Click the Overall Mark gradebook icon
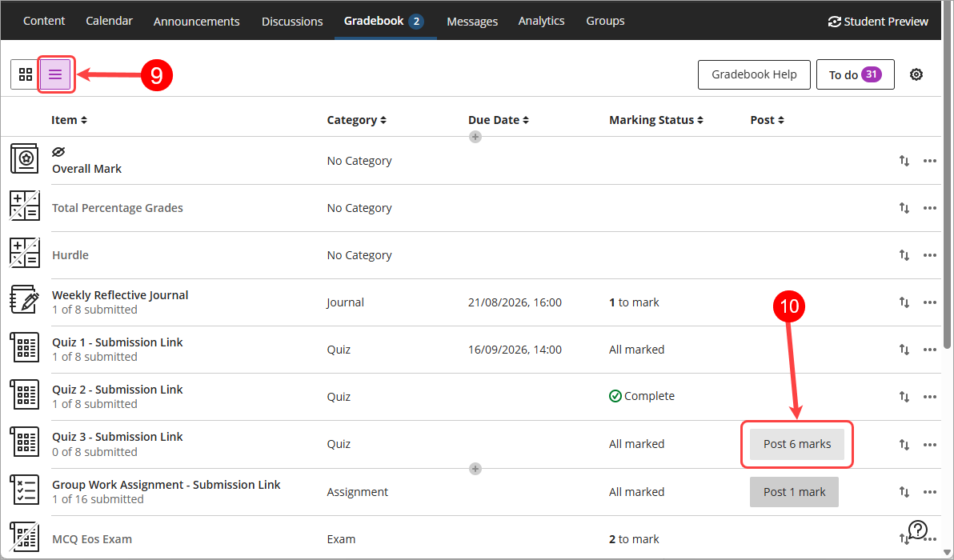The width and height of the screenshot is (954, 560). coord(24,158)
